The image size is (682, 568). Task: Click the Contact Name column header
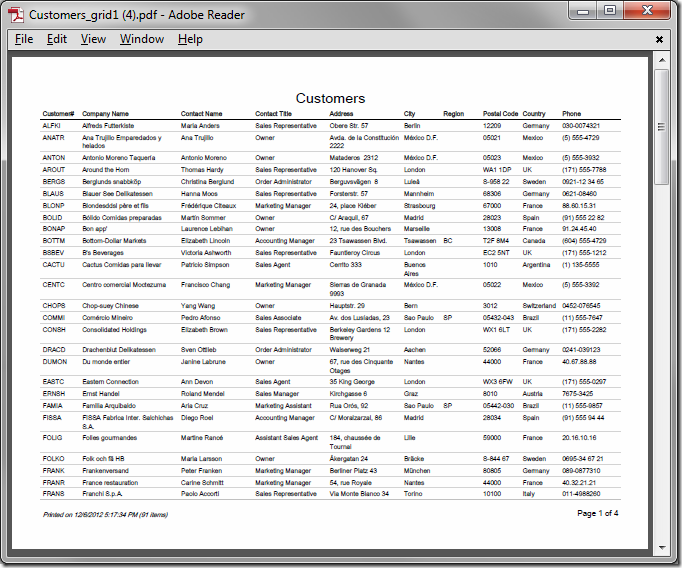click(x=201, y=114)
